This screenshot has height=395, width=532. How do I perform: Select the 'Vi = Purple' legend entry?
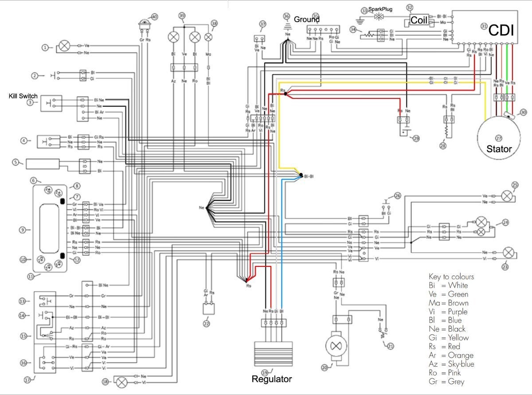coord(448,312)
